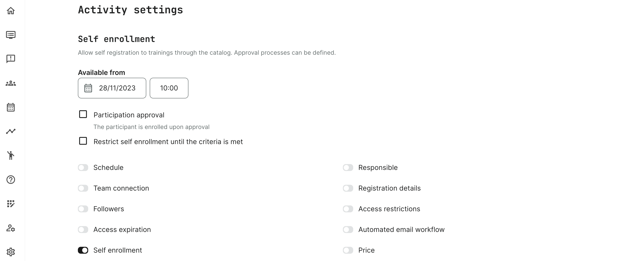Open the user management gear icon

point(11,228)
